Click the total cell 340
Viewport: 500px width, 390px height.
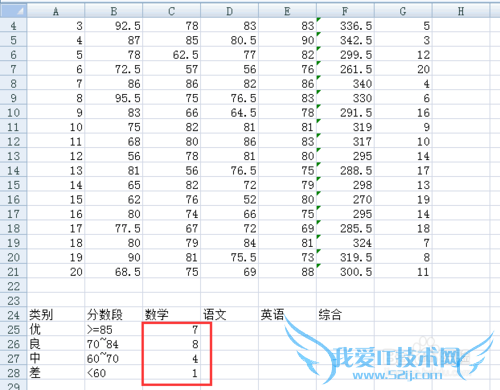(345, 83)
